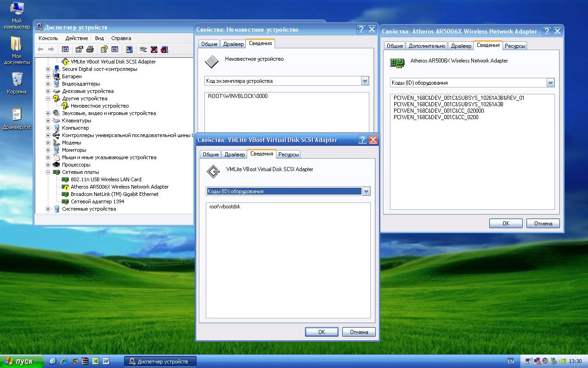
Task: Open Коды (ID) оборудования dropdown in VMLite dialog
Action: click(366, 191)
